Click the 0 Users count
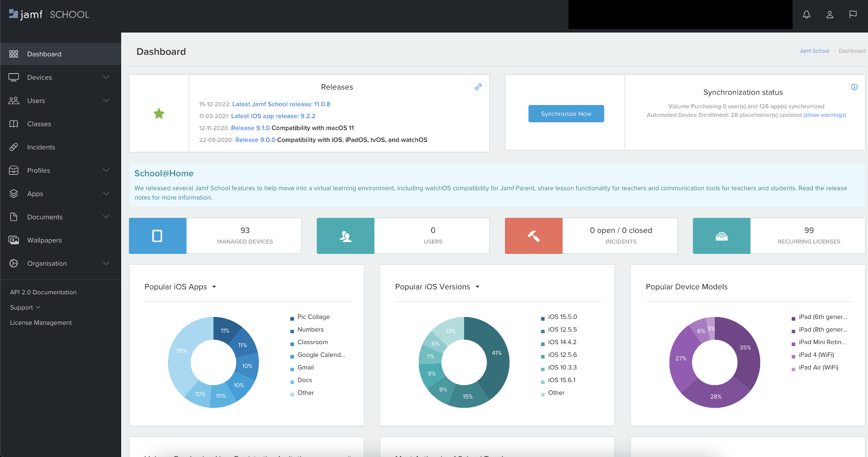This screenshot has width=868, height=457. [433, 230]
